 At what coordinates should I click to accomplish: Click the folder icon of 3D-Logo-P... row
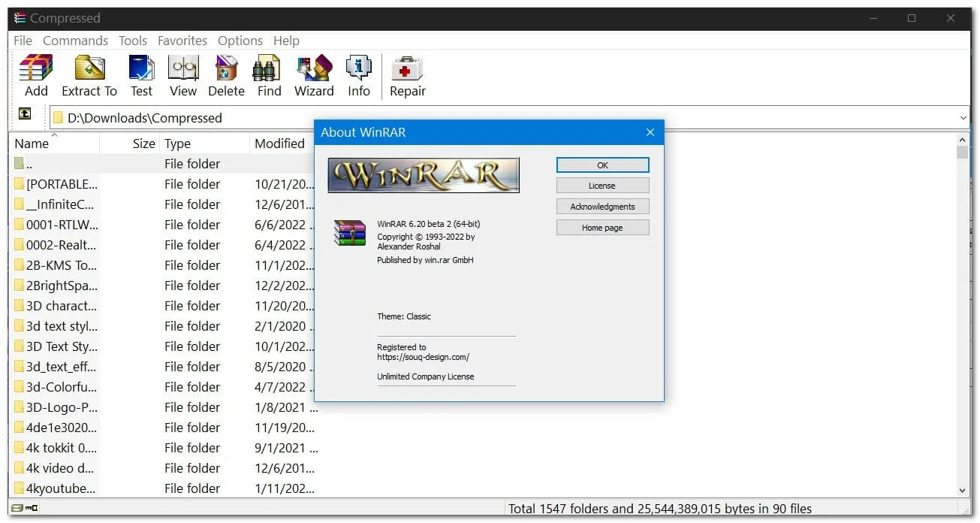coord(19,407)
